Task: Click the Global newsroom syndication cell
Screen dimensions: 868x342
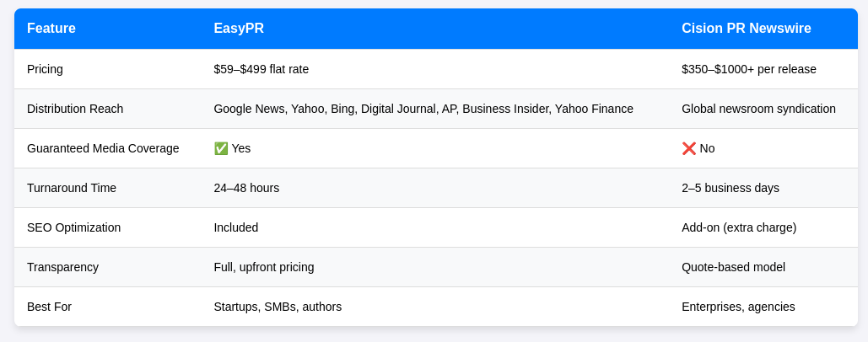Action: [x=758, y=109]
